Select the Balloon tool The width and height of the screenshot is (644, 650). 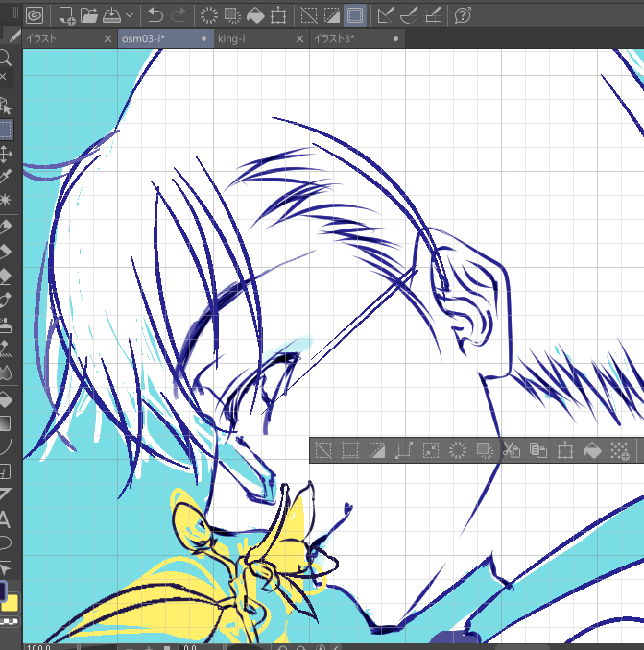point(5,542)
